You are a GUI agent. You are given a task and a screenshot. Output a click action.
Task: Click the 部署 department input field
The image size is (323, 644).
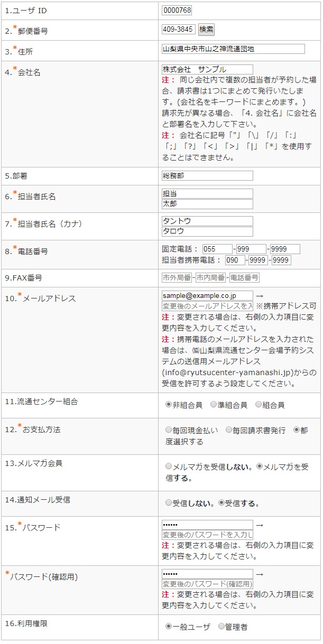click(x=207, y=176)
